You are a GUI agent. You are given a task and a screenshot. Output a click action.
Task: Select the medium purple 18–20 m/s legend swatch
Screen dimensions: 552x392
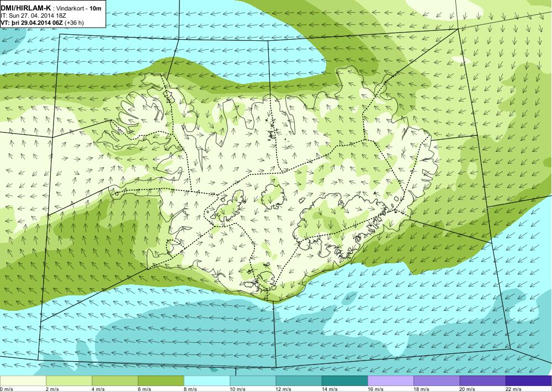tap(437, 381)
